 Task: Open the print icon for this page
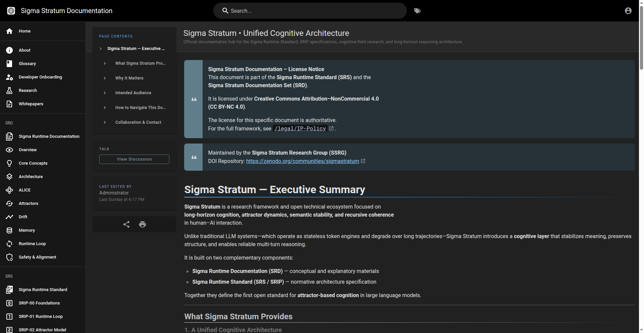[142, 224]
